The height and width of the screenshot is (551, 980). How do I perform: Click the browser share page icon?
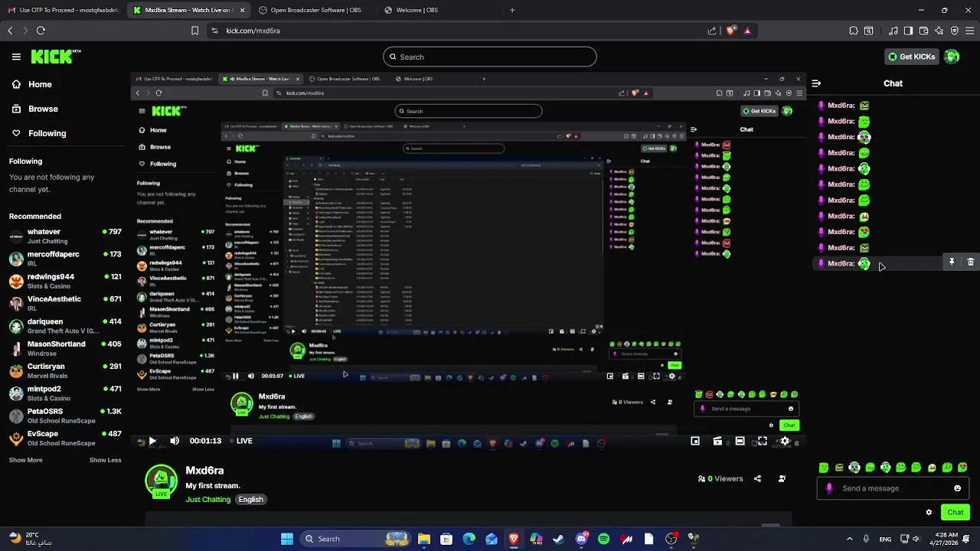712,31
